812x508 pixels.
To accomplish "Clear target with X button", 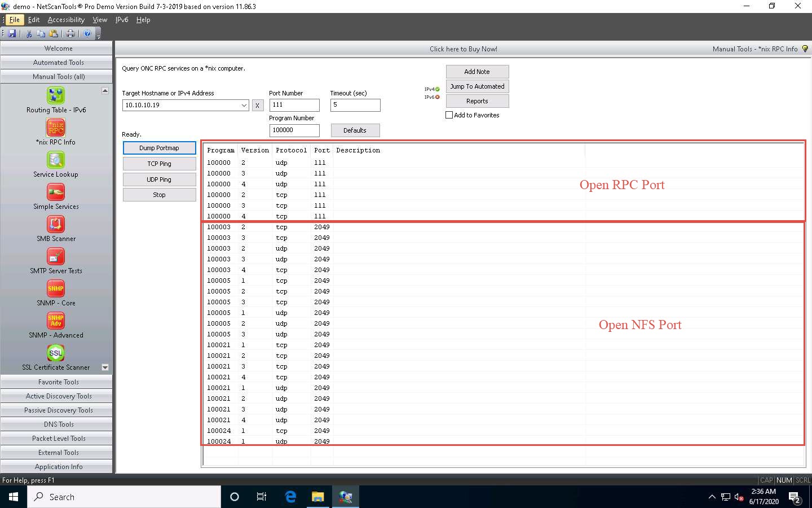I will [257, 106].
